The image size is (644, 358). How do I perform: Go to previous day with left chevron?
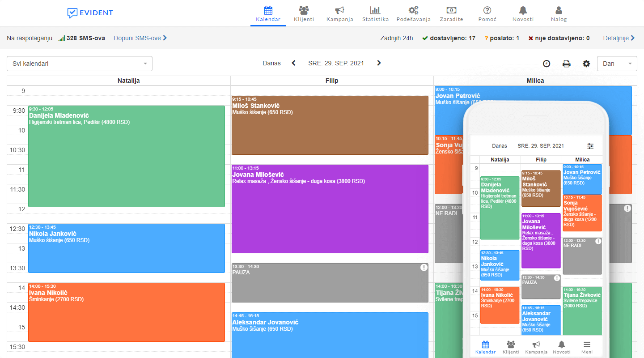click(x=294, y=63)
